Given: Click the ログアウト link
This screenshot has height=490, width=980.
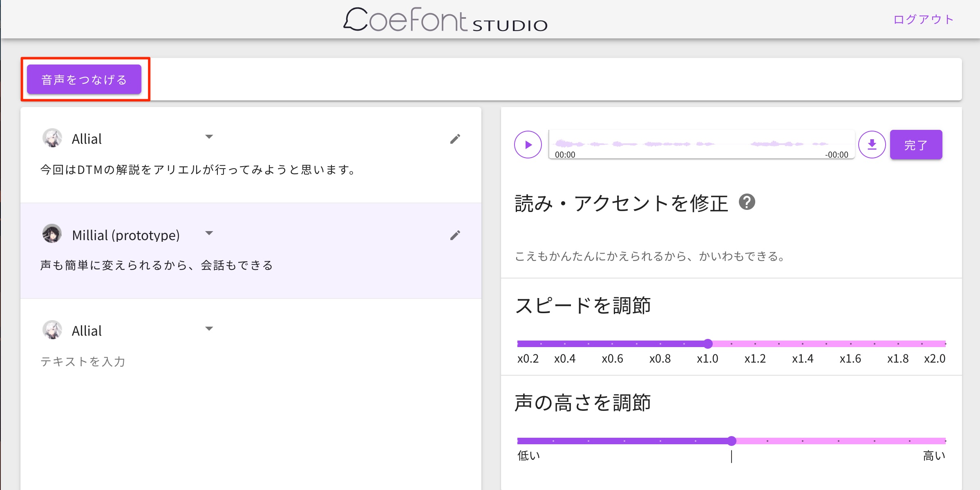Looking at the screenshot, I should pos(923,19).
